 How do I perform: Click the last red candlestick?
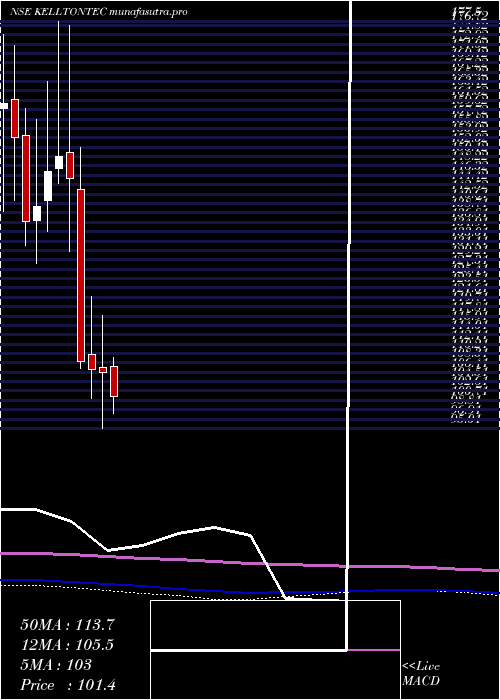click(x=114, y=381)
